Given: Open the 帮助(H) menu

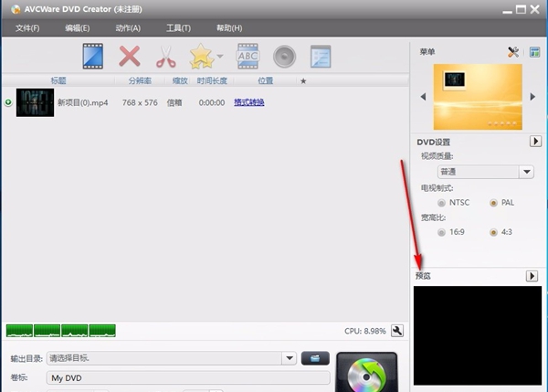Looking at the screenshot, I should [229, 28].
